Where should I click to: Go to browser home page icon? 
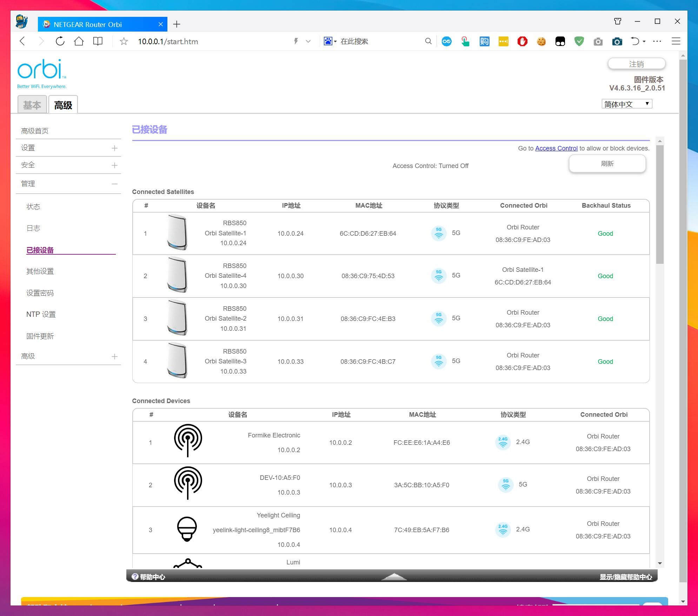click(x=79, y=41)
